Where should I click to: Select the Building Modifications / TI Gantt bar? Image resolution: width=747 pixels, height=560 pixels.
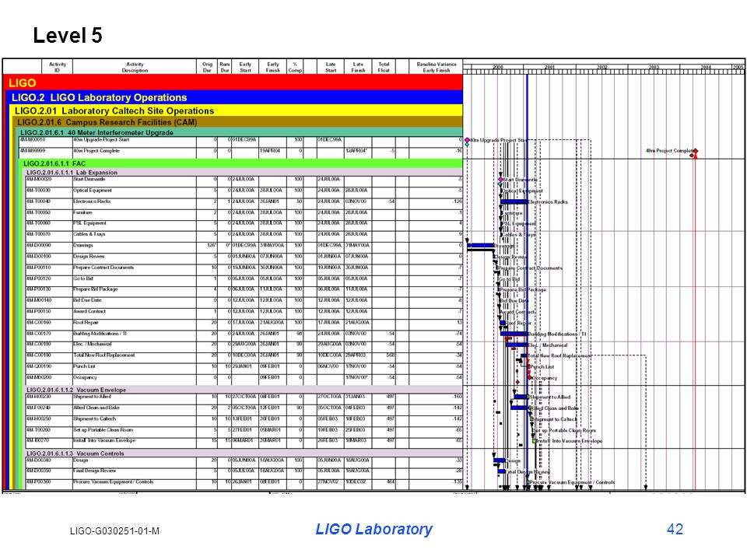click(514, 334)
